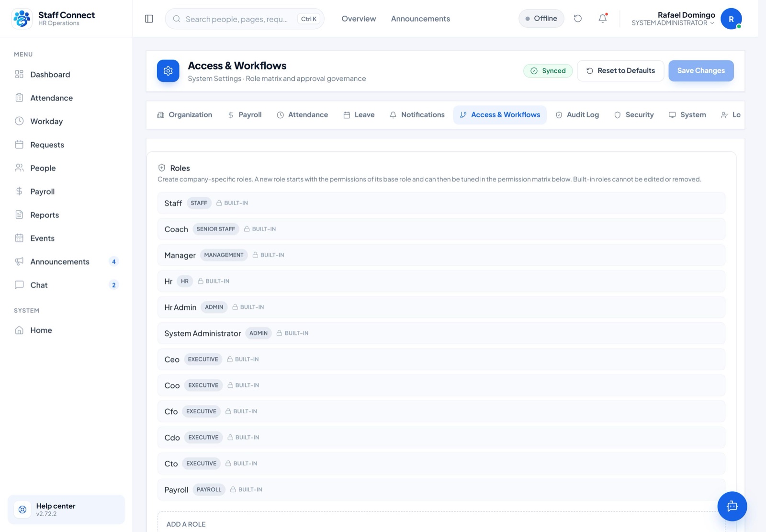Open Reports in the sidebar menu

pyautogui.click(x=66, y=215)
